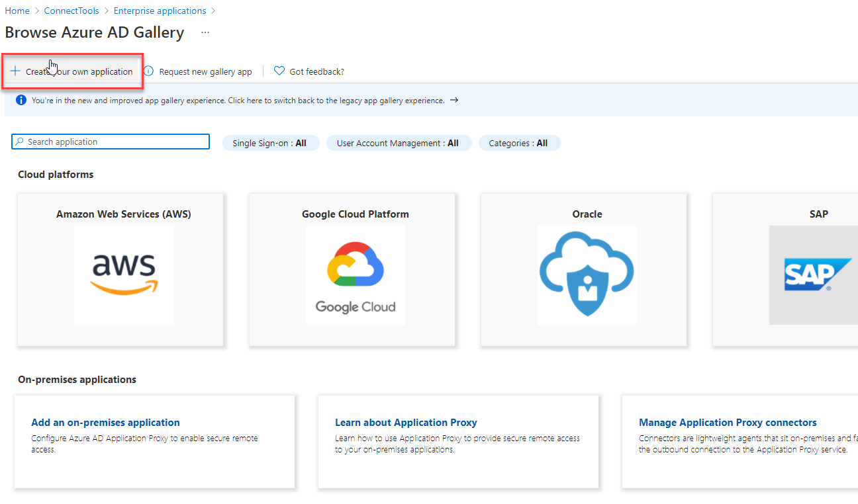Click the On-premises applications heading

pos(77,380)
